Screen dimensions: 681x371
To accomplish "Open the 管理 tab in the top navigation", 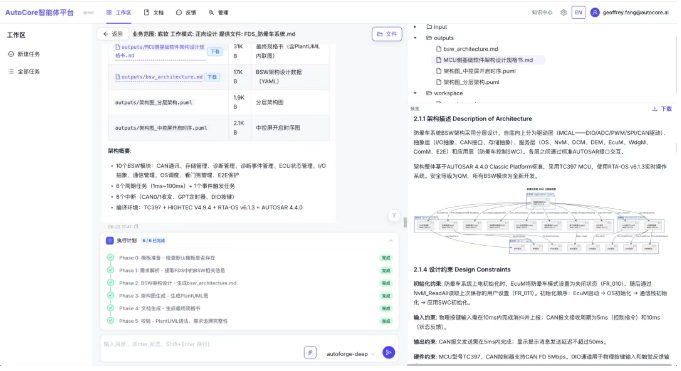I will 218,13.
